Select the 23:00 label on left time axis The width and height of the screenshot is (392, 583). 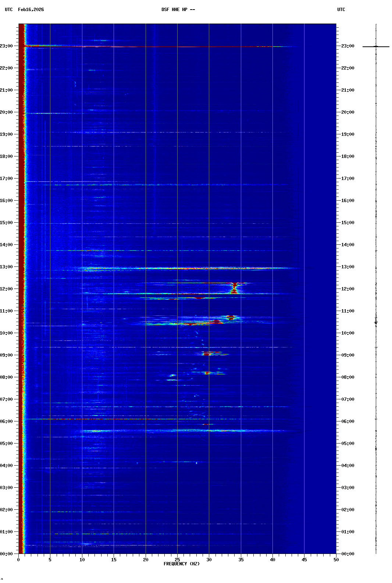pyautogui.click(x=7, y=46)
